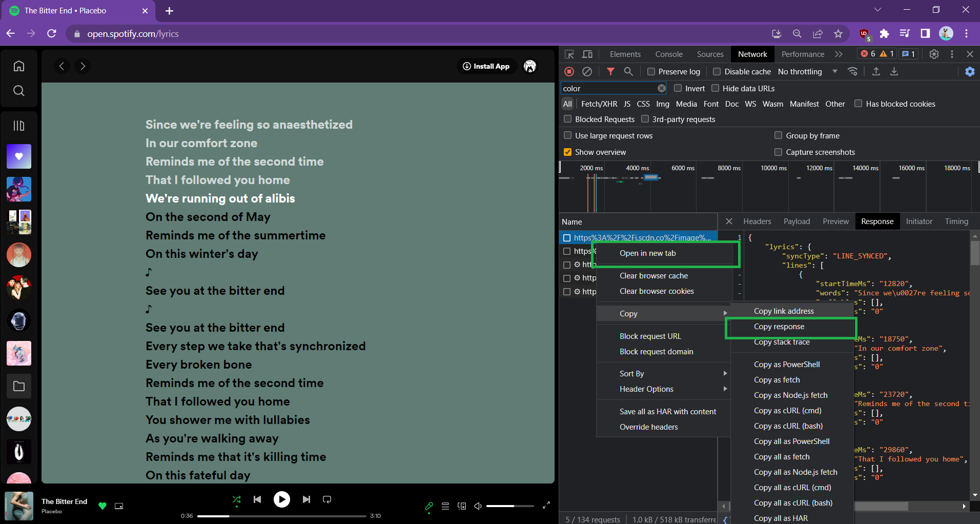Open Search from the Spotify sidebar
This screenshot has height=524, width=980.
[x=18, y=91]
